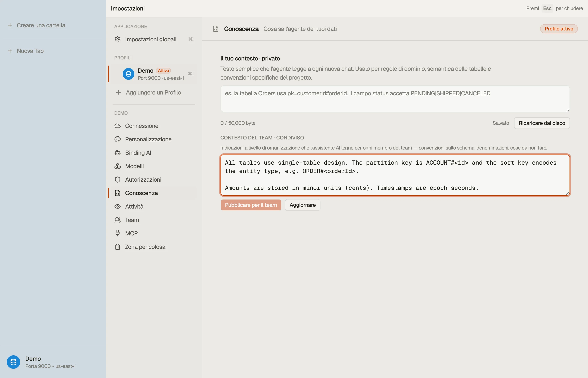The image size is (588, 378).
Task: Click the Ricaricare dal disco button
Action: (542, 123)
